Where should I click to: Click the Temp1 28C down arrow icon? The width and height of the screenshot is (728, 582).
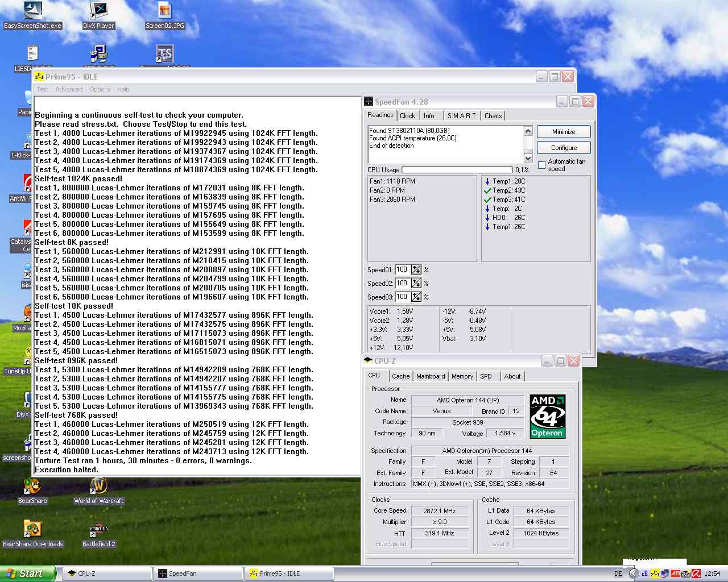(487, 181)
